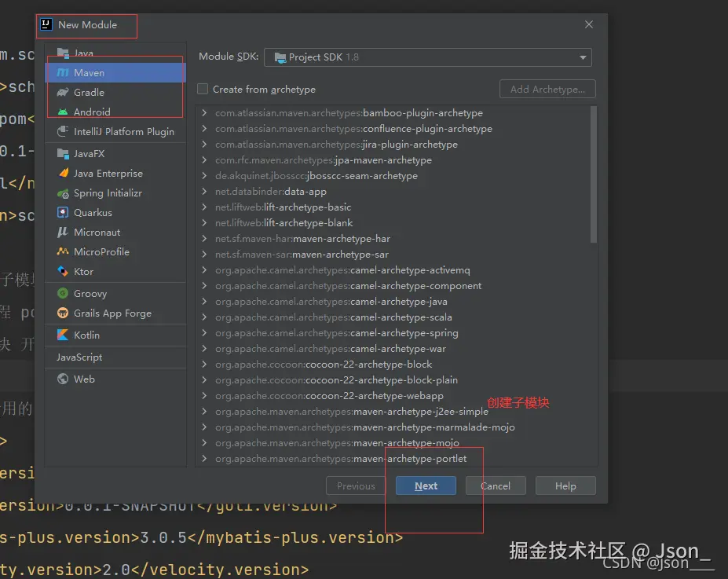The height and width of the screenshot is (579, 728).
Task: Click the Maven module type icon
Action: point(63,73)
